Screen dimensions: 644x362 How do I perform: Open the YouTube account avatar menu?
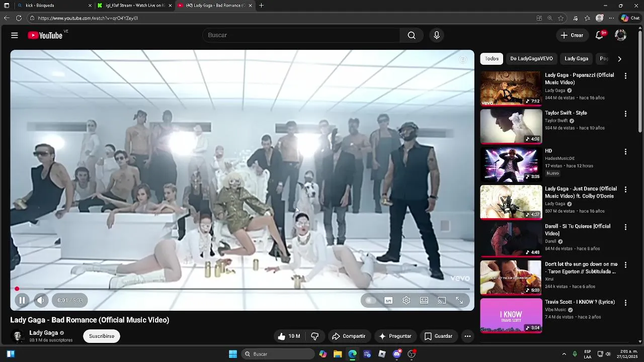621,35
